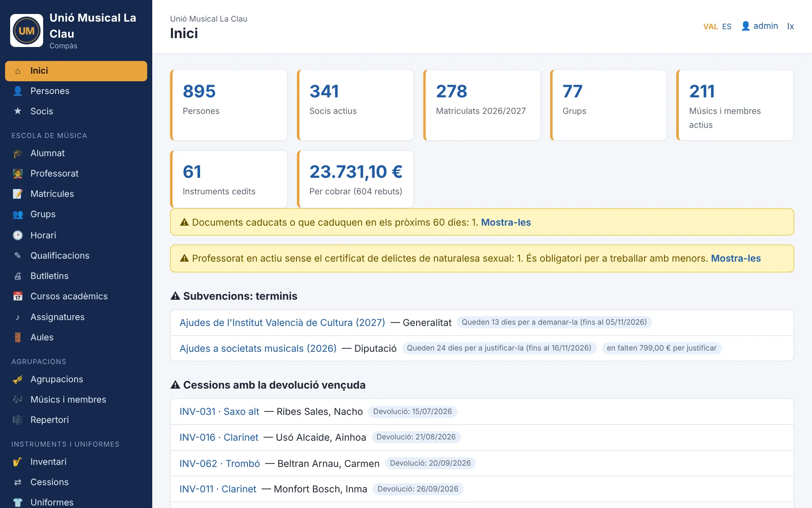The image size is (812, 508).
Task: Switch language to VAL
Action: click(710, 26)
